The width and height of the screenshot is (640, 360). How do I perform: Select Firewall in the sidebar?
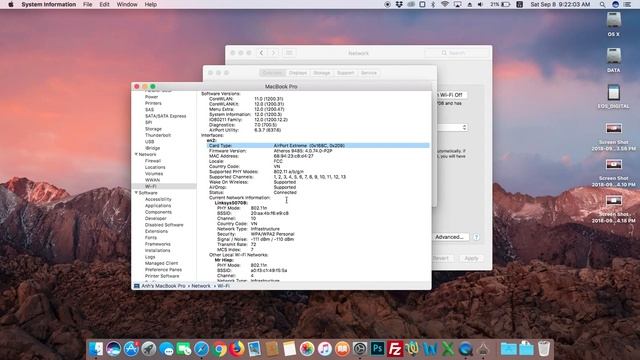pos(153,161)
